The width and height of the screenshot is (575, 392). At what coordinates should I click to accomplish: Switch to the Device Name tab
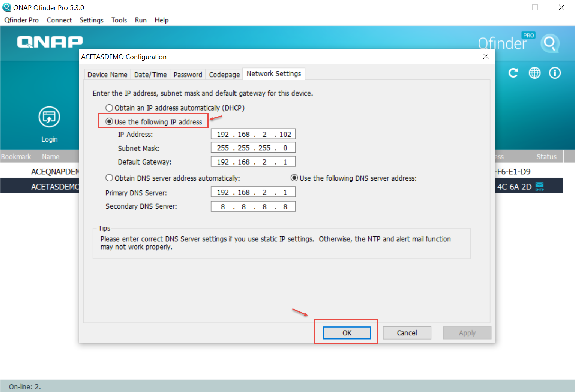[107, 75]
